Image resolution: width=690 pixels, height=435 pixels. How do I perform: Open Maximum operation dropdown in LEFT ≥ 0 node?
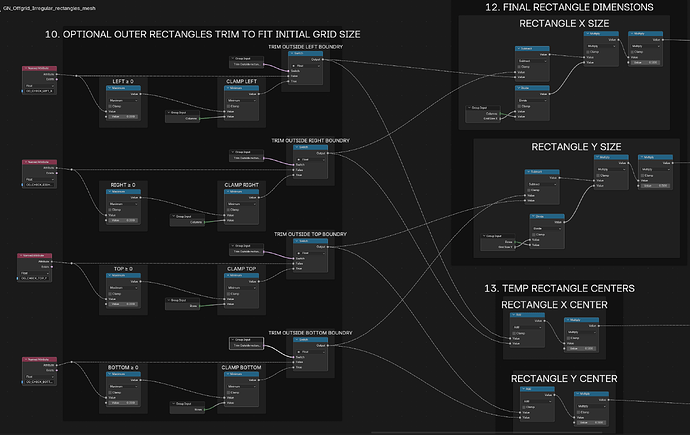[123, 100]
